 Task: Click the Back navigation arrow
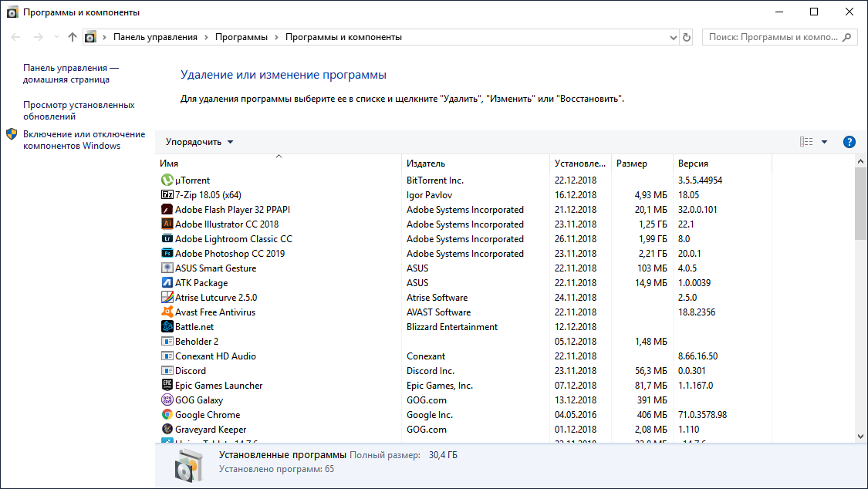point(15,37)
